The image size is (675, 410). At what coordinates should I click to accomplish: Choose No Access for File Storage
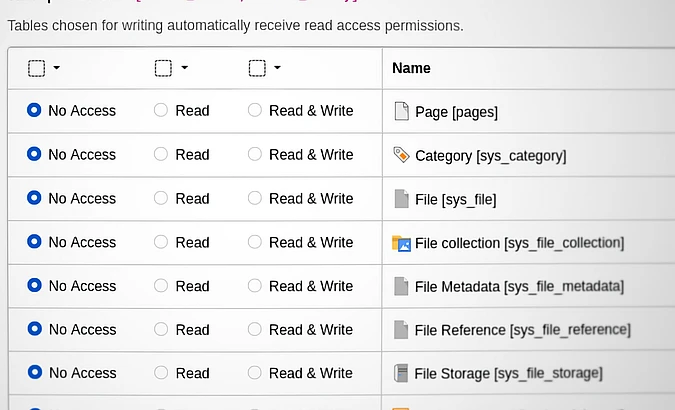35,373
